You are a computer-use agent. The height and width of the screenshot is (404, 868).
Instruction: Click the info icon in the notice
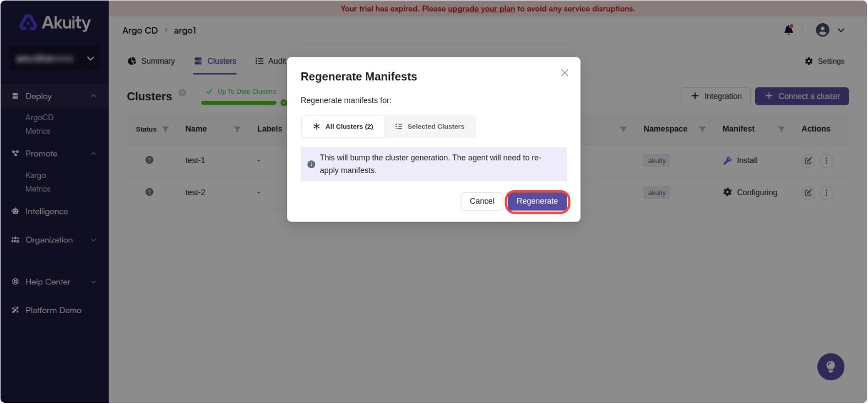(311, 164)
